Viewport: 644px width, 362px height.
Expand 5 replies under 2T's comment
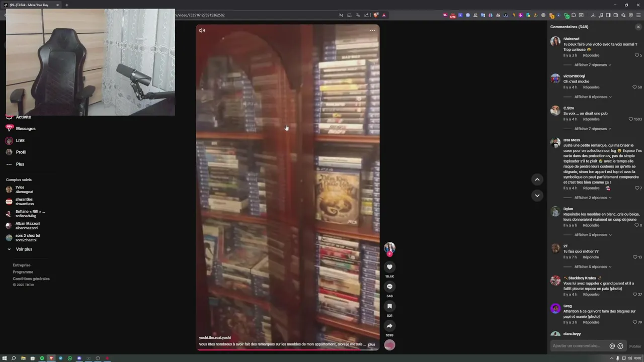[x=593, y=266]
